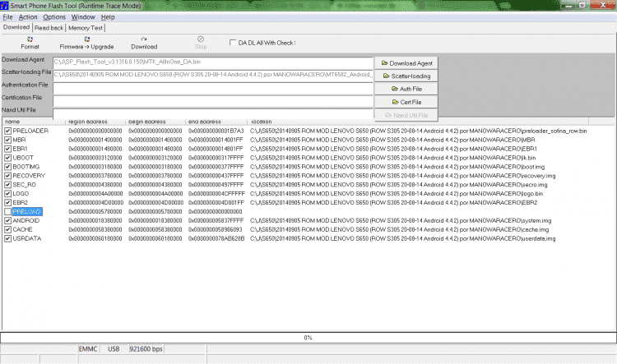The image size is (617, 364).
Task: Select the recovery.img location path
Action: click(403, 176)
